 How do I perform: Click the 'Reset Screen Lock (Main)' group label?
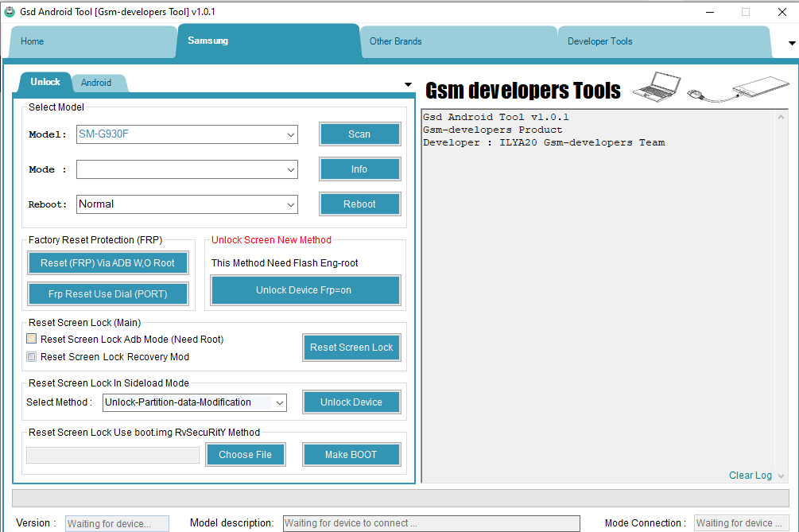84,323
